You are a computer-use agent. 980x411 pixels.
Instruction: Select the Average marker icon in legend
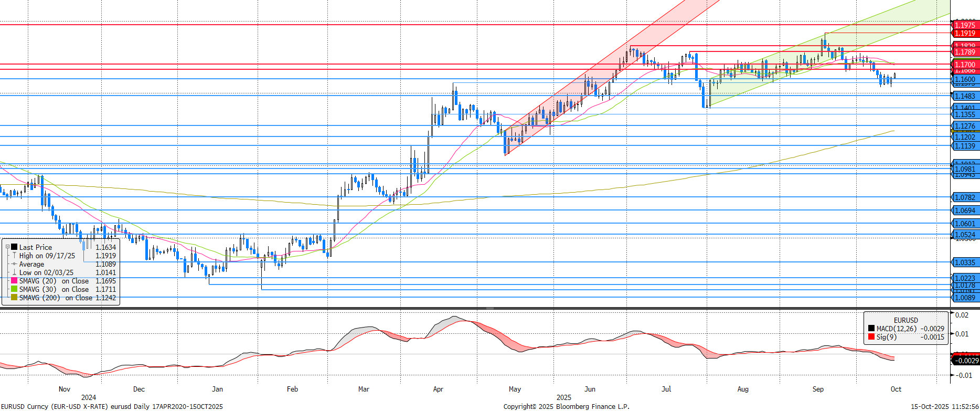[14, 264]
